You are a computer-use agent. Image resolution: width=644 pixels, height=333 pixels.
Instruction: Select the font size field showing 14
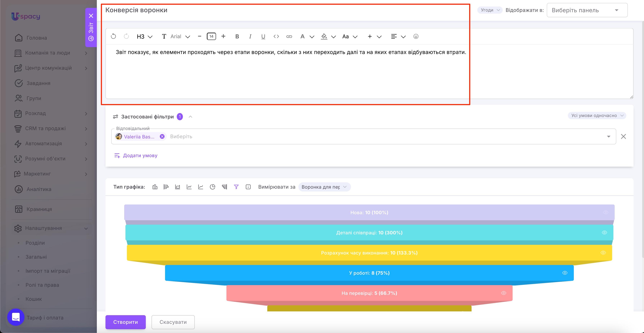[x=211, y=37]
